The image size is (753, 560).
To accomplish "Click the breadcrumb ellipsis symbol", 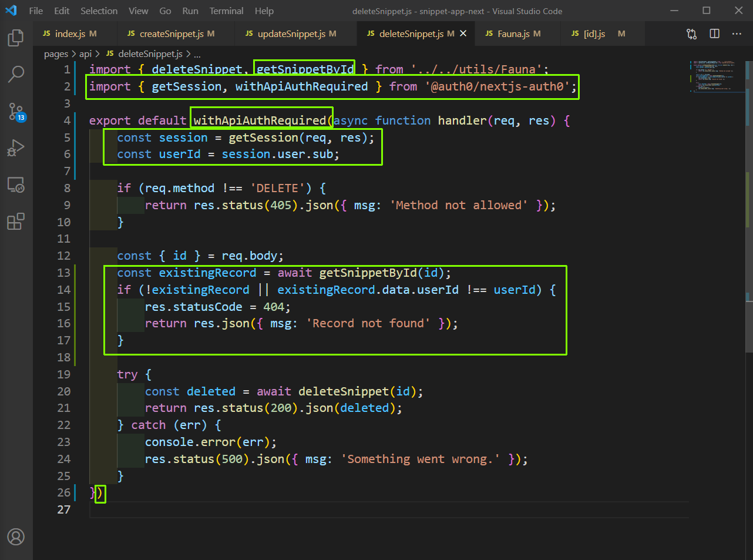I will tap(197, 54).
